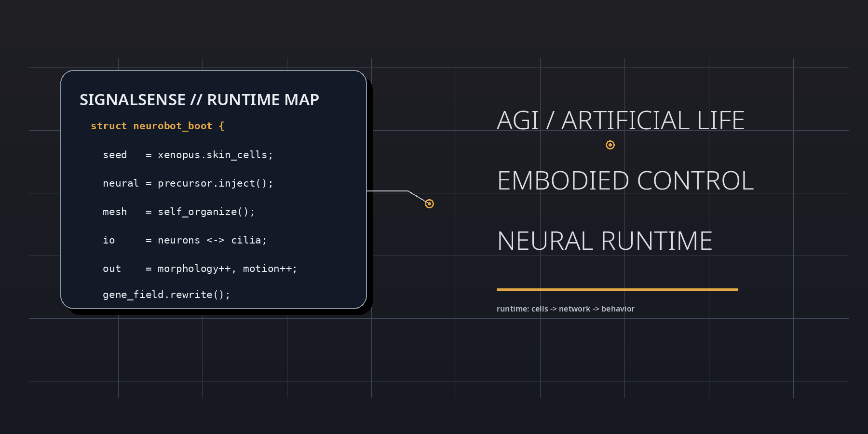The image size is (868, 434).
Task: Click the 'morphology++, motion++' output line
Action: coord(227,269)
